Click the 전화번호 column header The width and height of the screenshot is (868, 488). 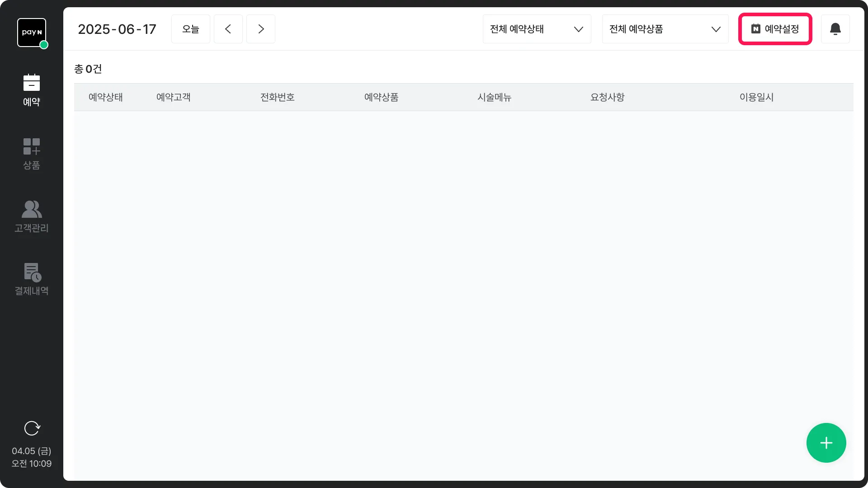[277, 97]
